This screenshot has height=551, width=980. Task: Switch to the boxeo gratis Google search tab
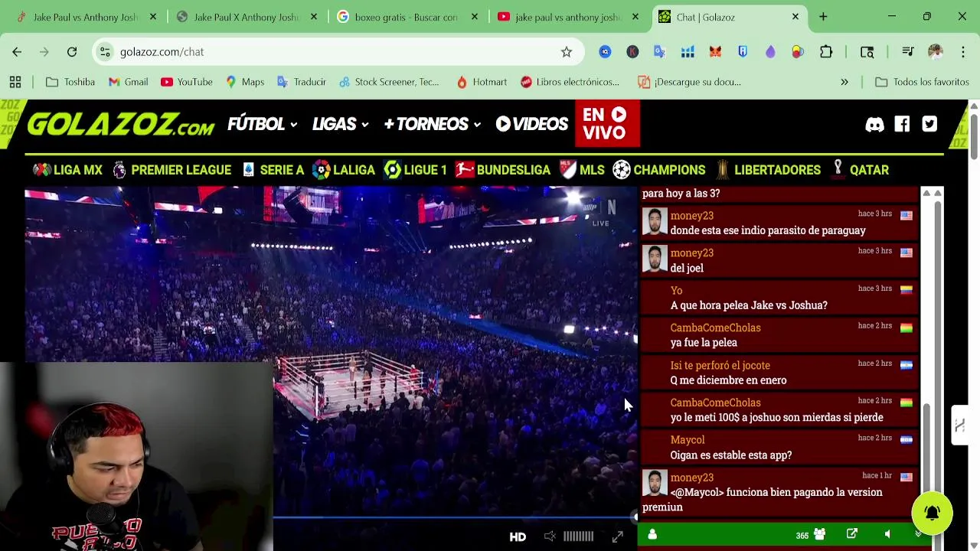click(x=407, y=17)
